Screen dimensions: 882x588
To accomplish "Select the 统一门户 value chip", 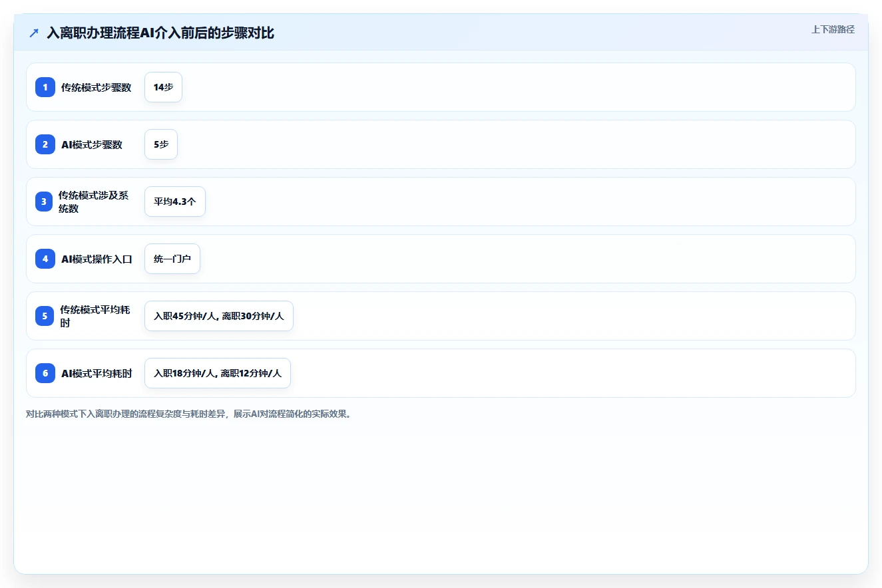I will coord(172,259).
